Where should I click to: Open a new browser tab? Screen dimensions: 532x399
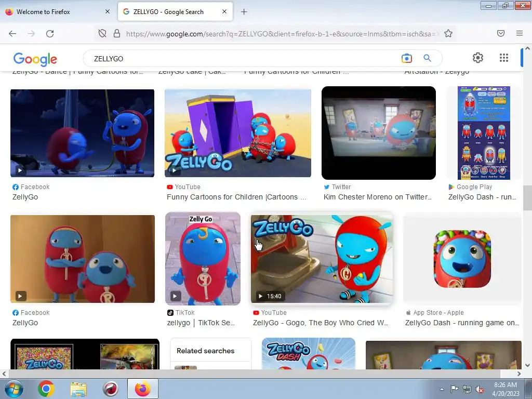[x=244, y=12]
